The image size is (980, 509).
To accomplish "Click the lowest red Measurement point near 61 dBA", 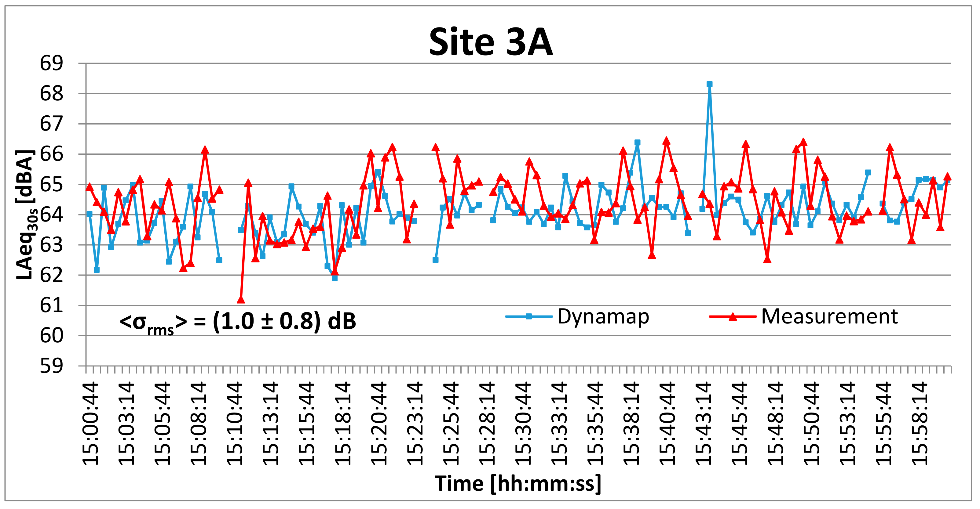I will (241, 300).
